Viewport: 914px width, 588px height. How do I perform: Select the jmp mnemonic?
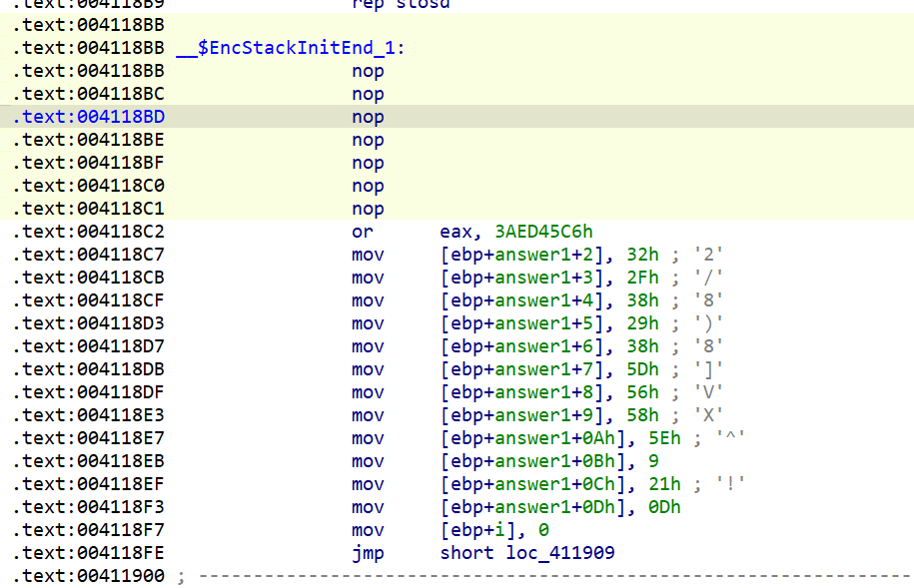368,553
